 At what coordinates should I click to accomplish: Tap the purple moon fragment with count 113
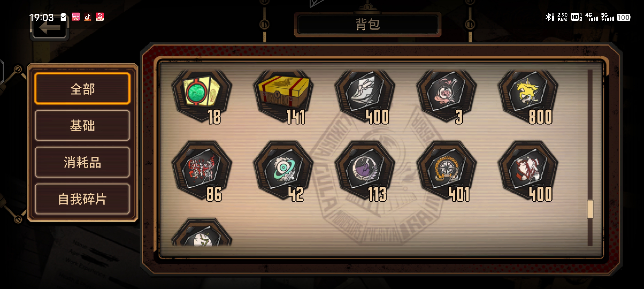(365, 171)
